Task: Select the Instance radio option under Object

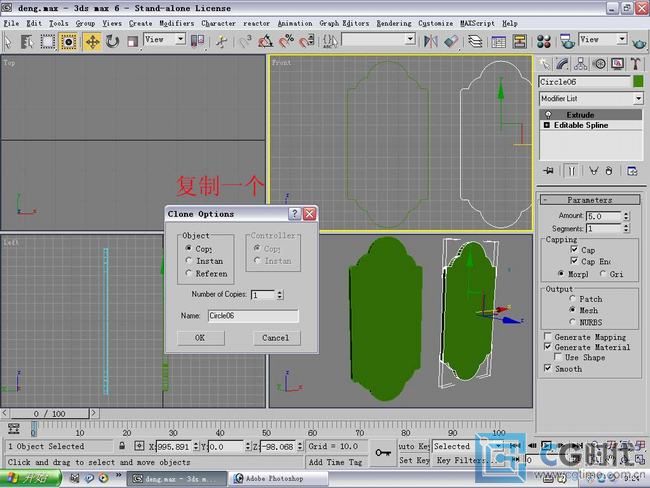Action: (x=189, y=261)
